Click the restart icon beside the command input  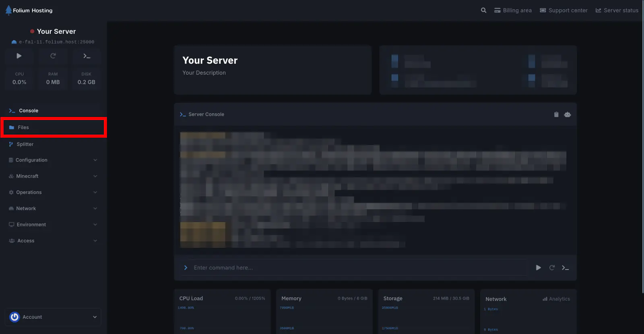click(552, 268)
